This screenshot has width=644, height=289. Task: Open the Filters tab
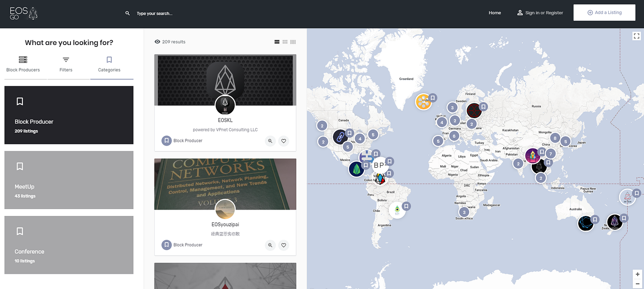pos(66,64)
